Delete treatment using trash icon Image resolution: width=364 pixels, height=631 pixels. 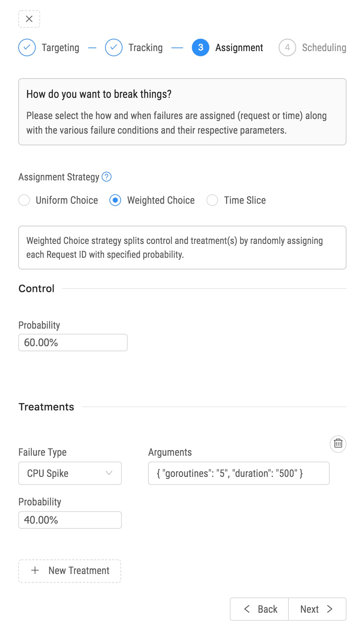[x=338, y=444]
